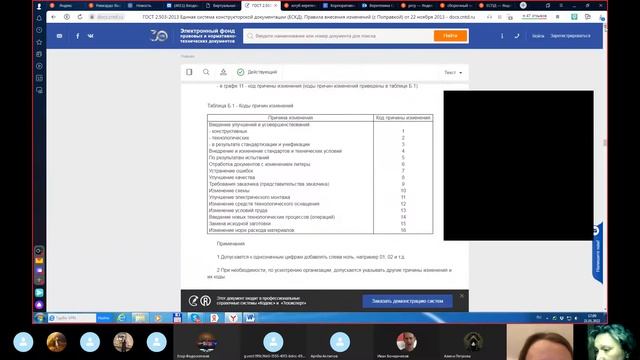Click the browser back arrow
640x360 pixels.
(x=53, y=17)
